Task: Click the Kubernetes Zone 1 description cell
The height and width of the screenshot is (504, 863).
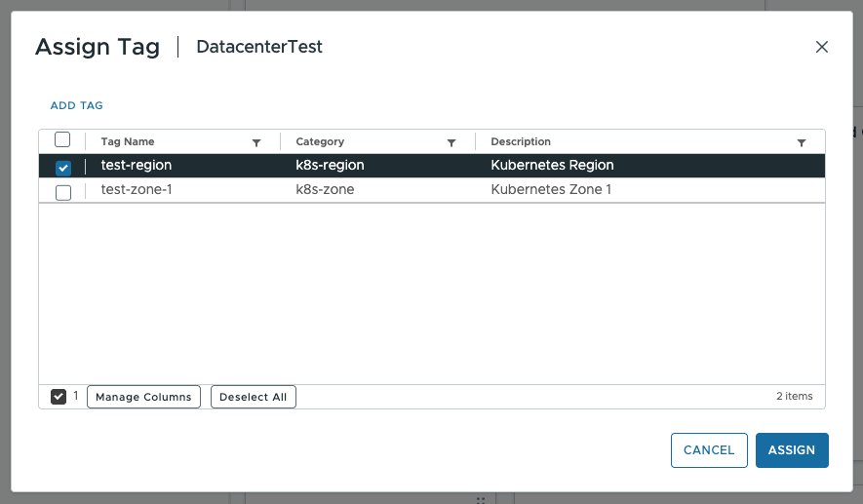Action: 551,190
